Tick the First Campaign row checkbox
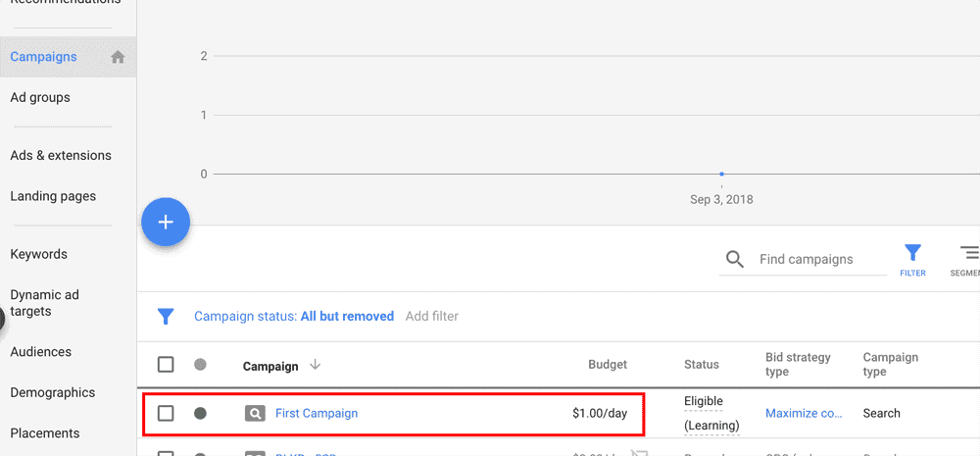This screenshot has height=456, width=980. (166, 414)
